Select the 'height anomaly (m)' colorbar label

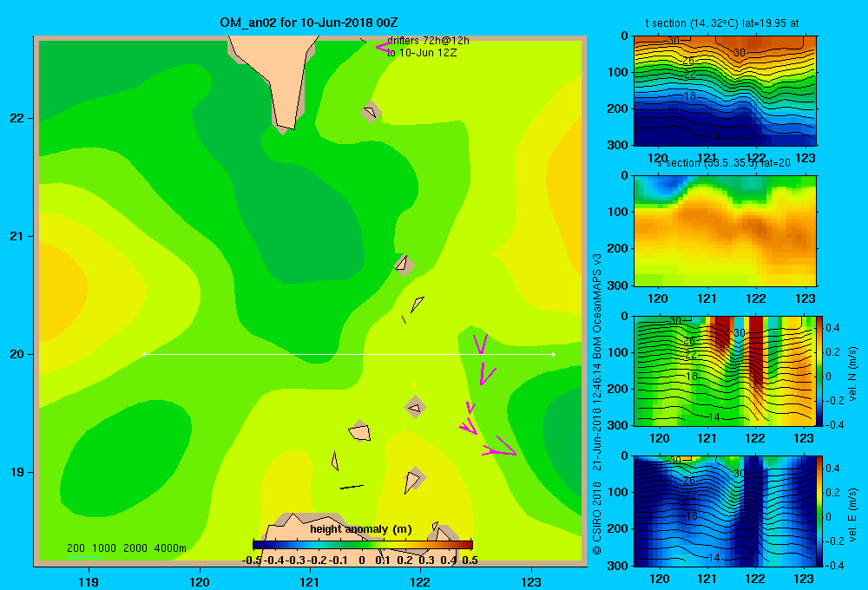coord(361,528)
